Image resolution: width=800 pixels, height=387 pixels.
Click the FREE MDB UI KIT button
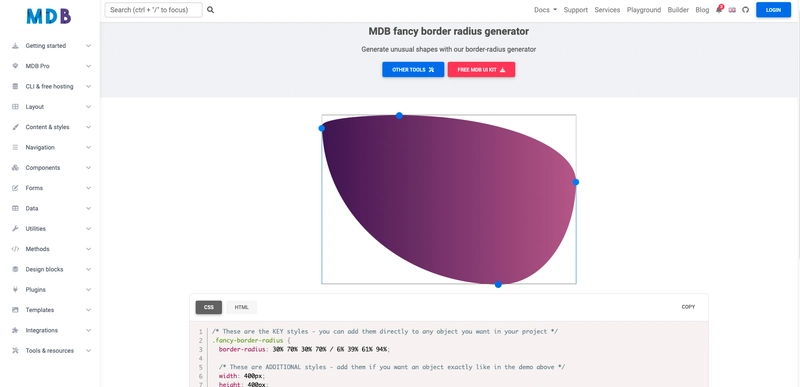point(482,70)
